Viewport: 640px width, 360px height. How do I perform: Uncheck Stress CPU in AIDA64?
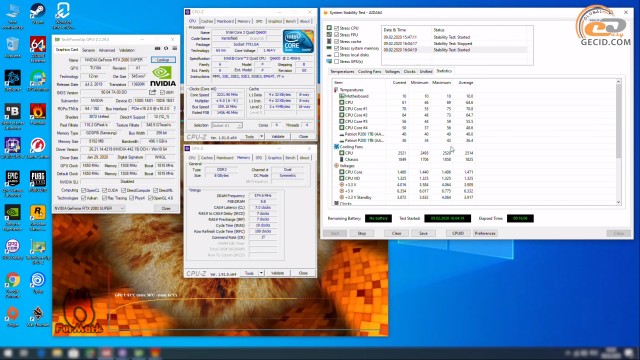pos(337,28)
